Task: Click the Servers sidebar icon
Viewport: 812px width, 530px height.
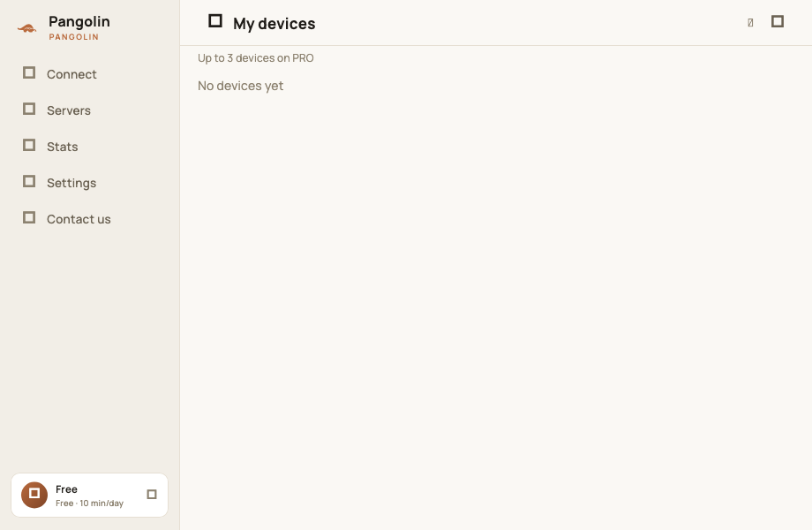Action: click(x=29, y=109)
